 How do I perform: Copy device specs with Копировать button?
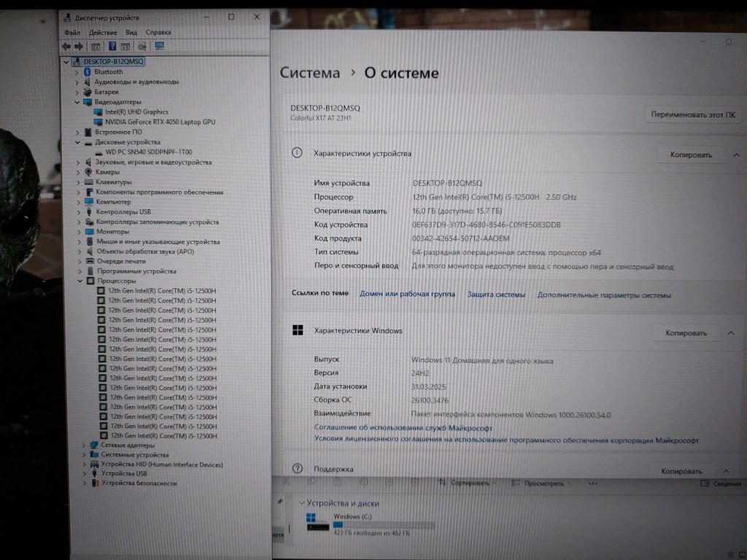(690, 155)
